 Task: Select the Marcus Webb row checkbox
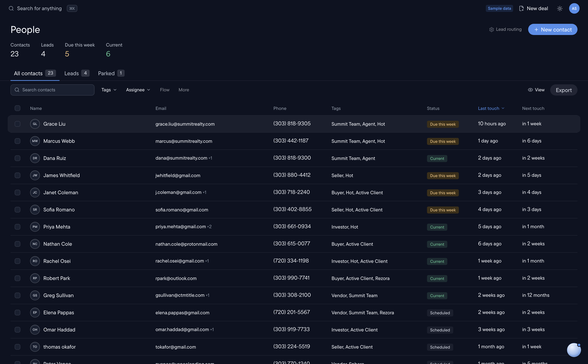pos(17,141)
